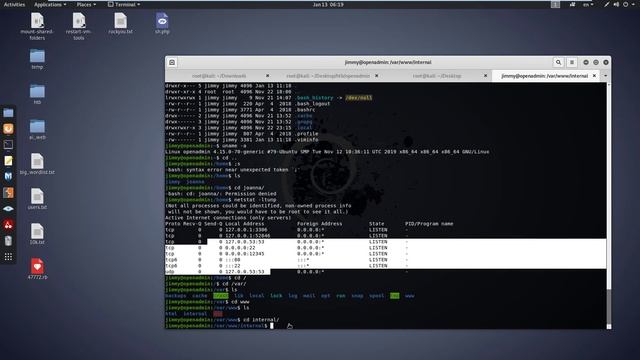The image size is (640, 360).
Task: Open the 47772.rb file on desktop
Action: point(37,269)
